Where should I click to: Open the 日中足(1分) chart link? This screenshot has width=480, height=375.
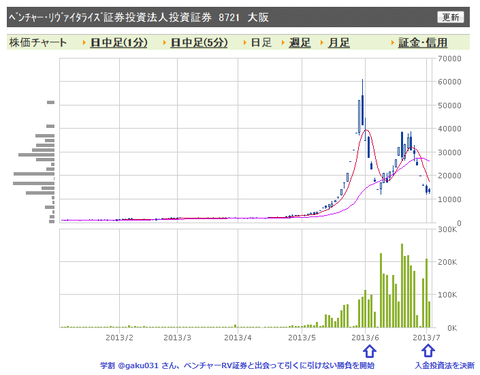[x=119, y=43]
